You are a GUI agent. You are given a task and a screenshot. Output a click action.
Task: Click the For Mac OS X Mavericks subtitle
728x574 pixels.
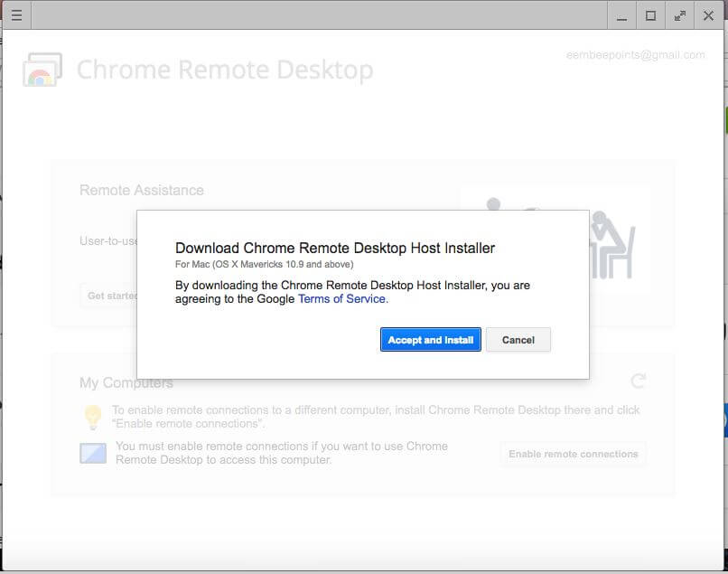pyautogui.click(x=264, y=264)
